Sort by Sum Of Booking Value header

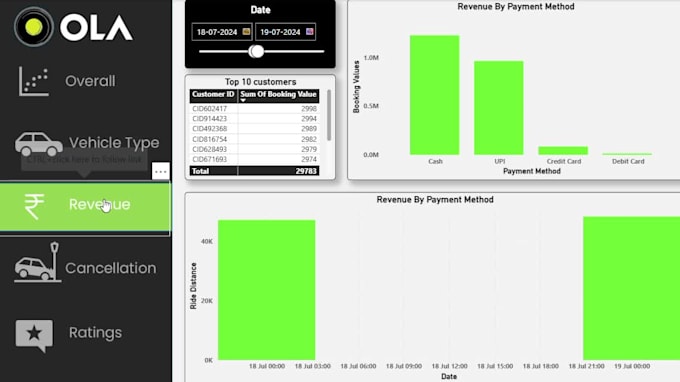click(x=278, y=94)
